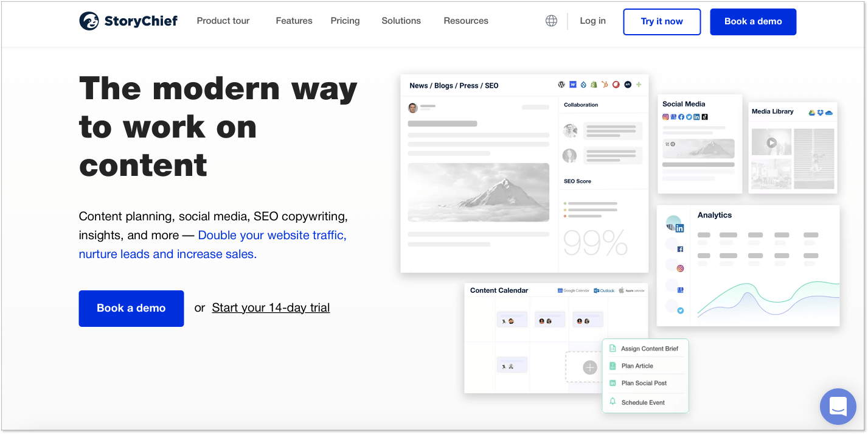
Task: Click the Shopify icon in the News panel
Action: [x=594, y=85]
